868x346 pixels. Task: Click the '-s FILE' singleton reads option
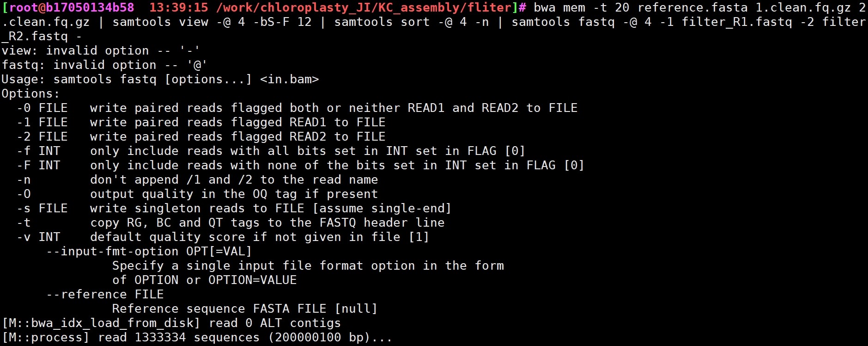pyautogui.click(x=42, y=208)
